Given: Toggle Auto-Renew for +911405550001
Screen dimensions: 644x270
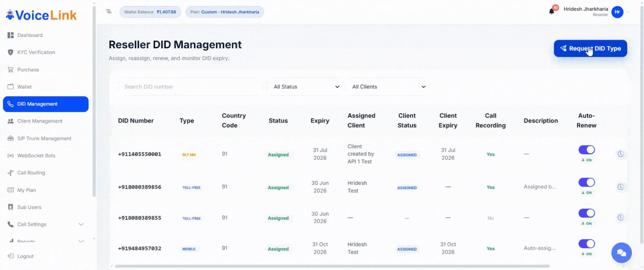Looking at the screenshot, I should click(x=587, y=150).
